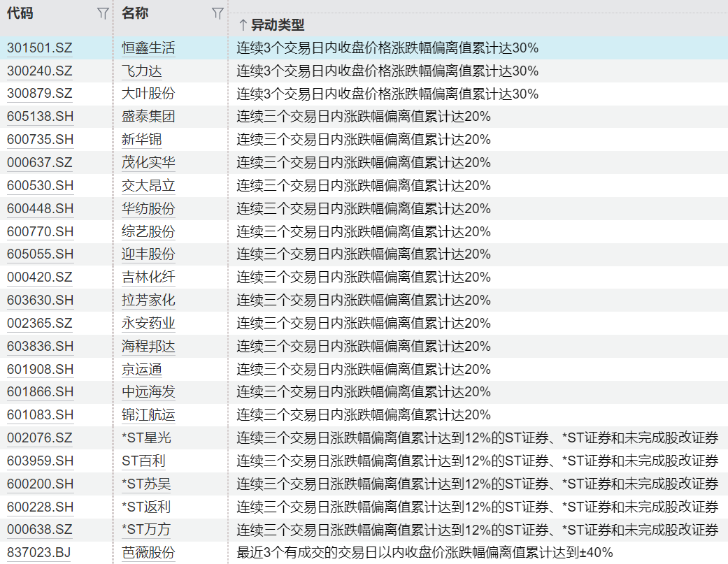Open stock name *ST返利 link
The image size is (728, 564).
[x=146, y=507]
